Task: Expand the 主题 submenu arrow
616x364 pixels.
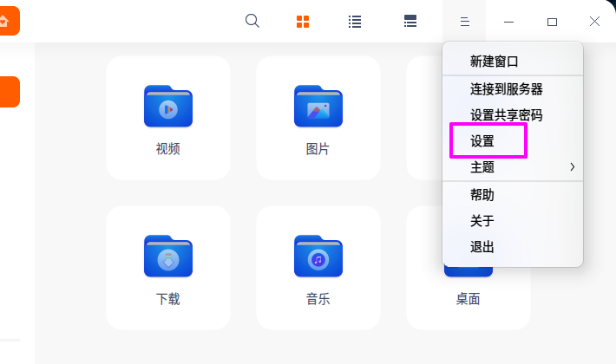Action: 573,167
